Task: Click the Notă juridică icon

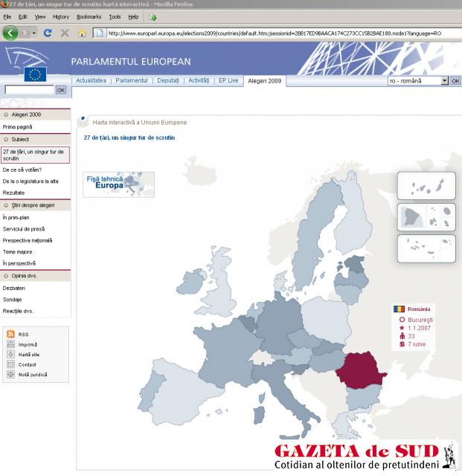Action: 10,374
